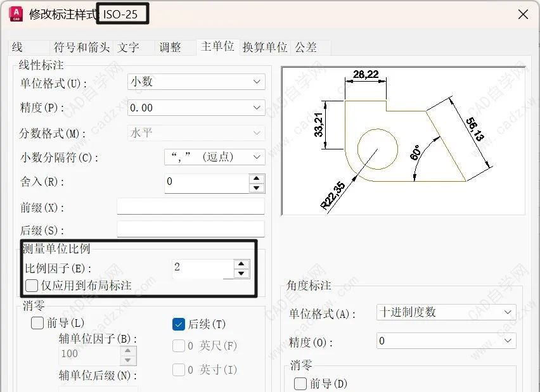Viewport: 540px width, 392px height.
Task: Switch to the 符号和箭头 tab
Action: click(x=81, y=46)
